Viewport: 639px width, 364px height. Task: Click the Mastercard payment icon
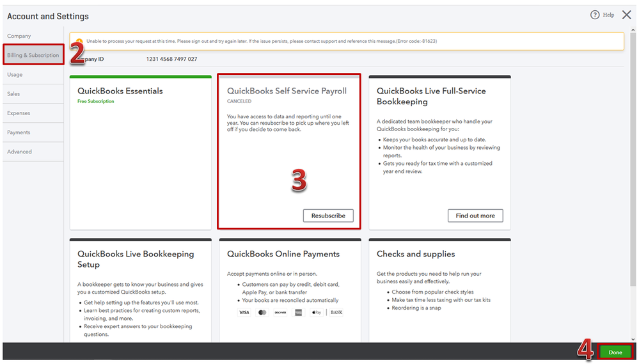tap(262, 313)
